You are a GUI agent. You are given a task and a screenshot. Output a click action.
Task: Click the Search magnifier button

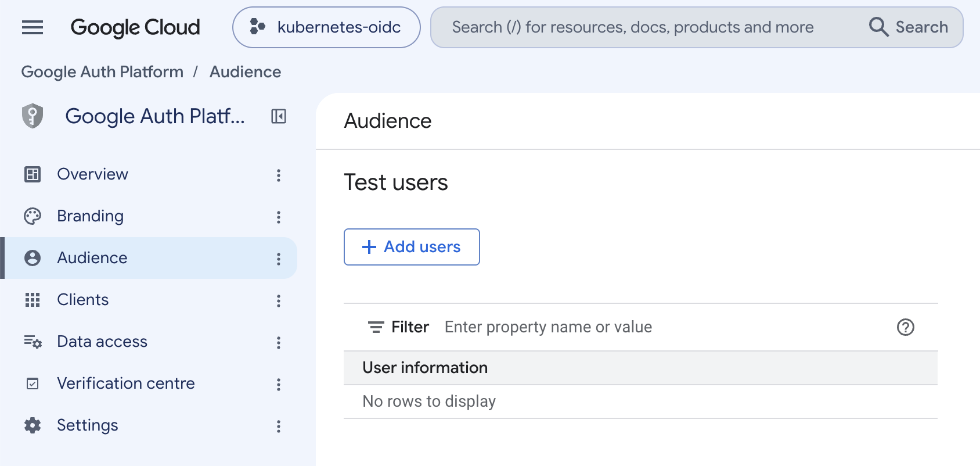(909, 27)
